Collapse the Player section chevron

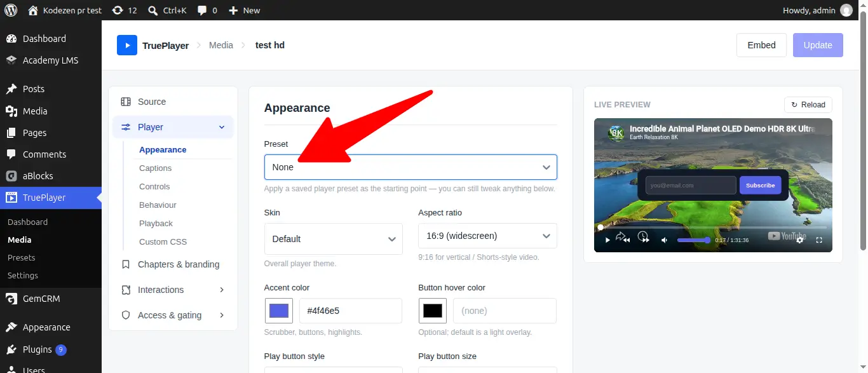point(222,127)
